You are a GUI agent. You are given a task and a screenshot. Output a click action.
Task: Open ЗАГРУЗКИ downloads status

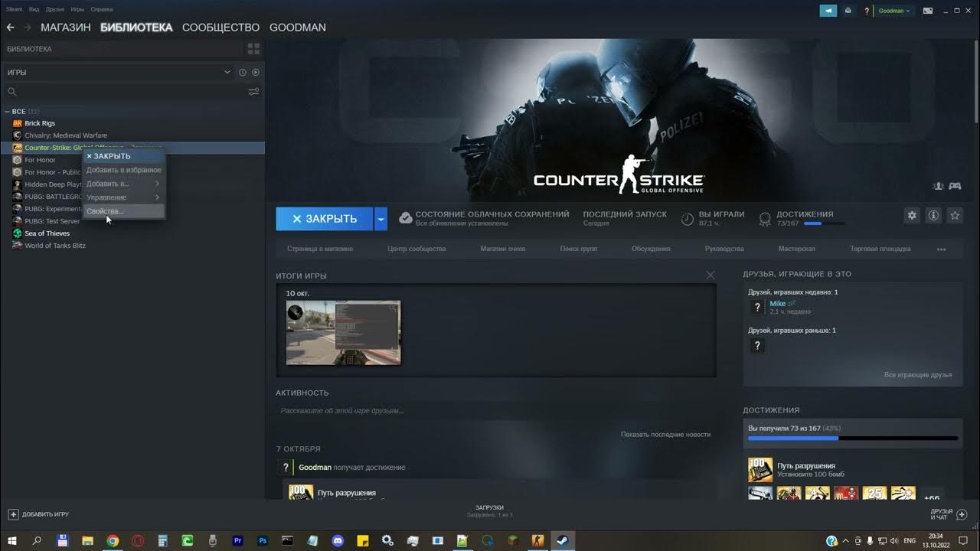click(489, 511)
